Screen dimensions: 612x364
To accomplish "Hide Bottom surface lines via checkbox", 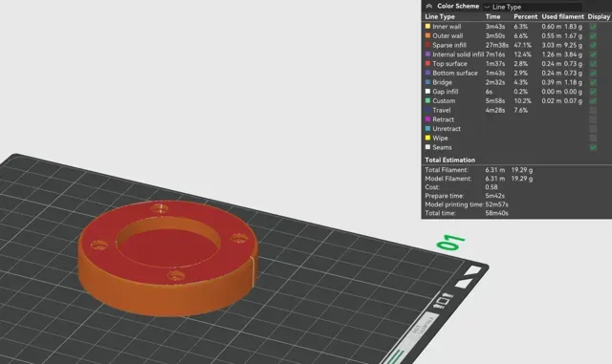I will (593, 73).
